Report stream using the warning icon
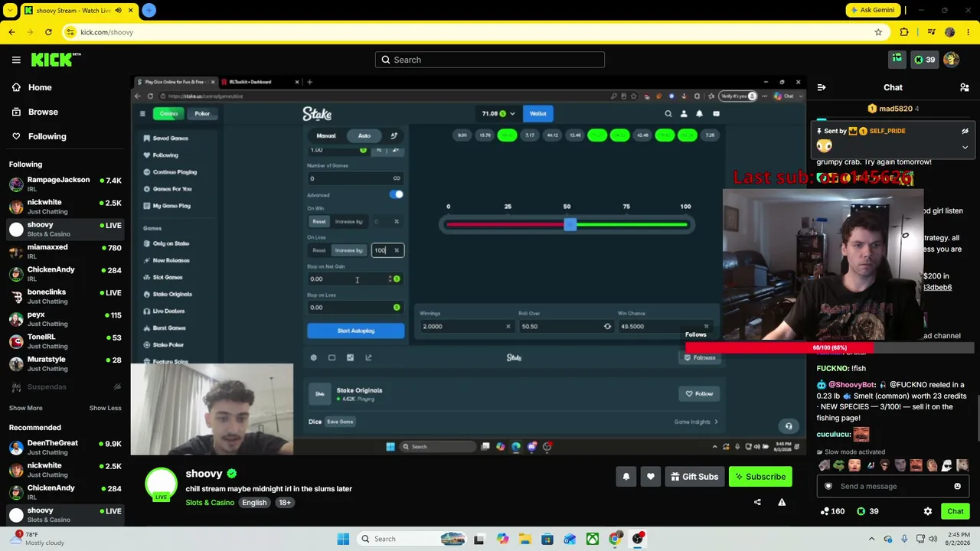This screenshot has height=551, width=980. click(x=782, y=502)
